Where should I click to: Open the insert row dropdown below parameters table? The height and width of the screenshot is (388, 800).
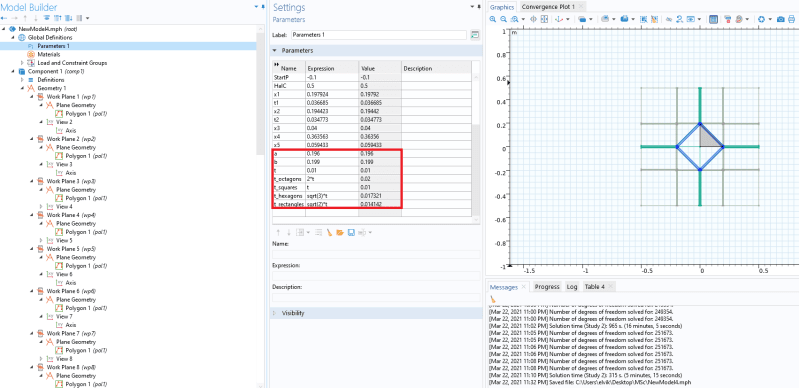[x=308, y=232]
